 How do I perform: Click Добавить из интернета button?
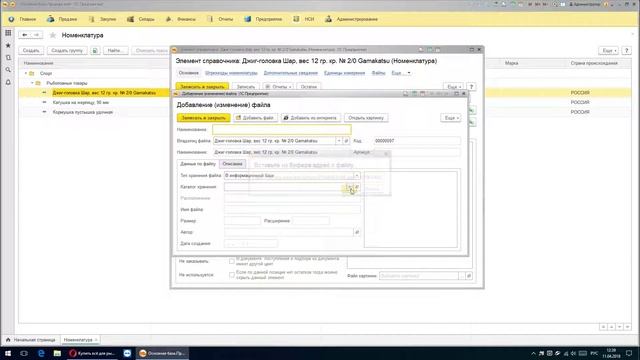311,118
